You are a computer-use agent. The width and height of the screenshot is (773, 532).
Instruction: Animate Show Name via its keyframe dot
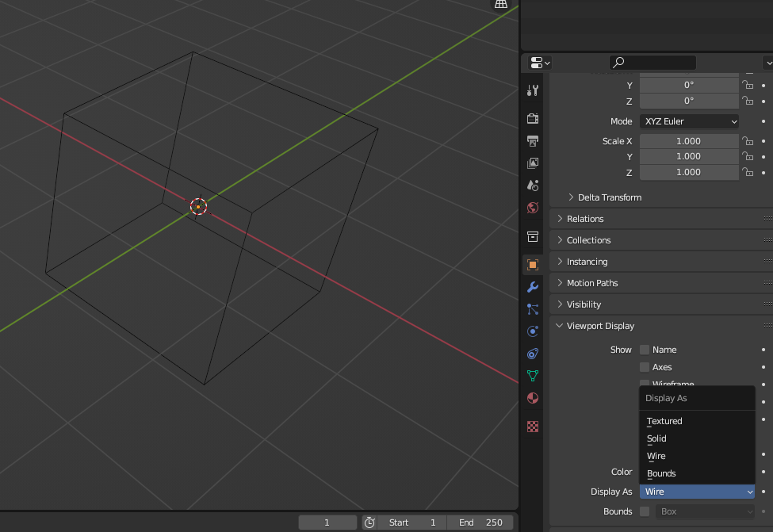pos(763,350)
